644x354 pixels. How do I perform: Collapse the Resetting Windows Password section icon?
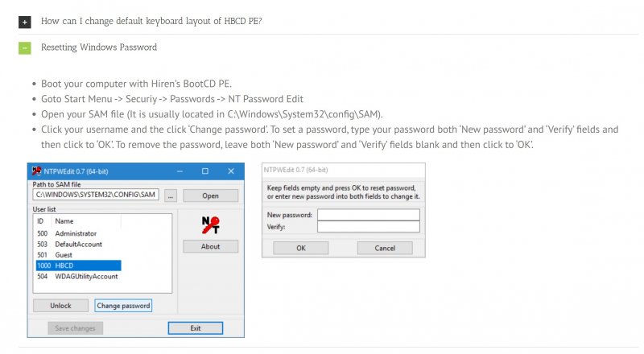tap(25, 48)
